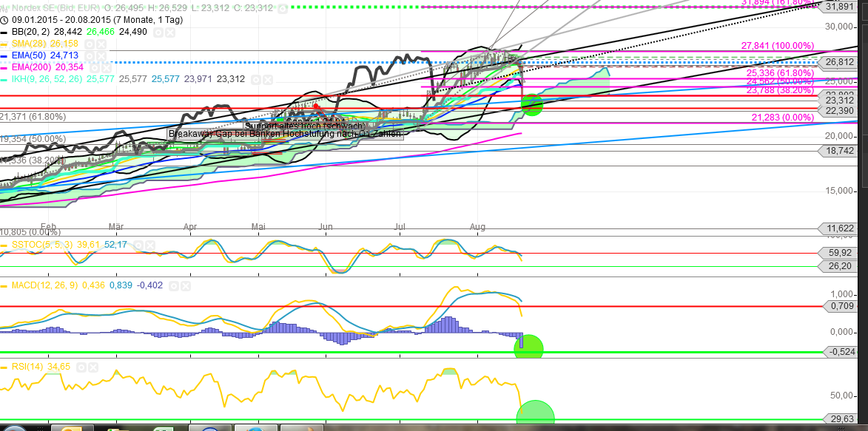The height and width of the screenshot is (431, 868).
Task: Open RSI(14) settings gear
Action: [81, 366]
